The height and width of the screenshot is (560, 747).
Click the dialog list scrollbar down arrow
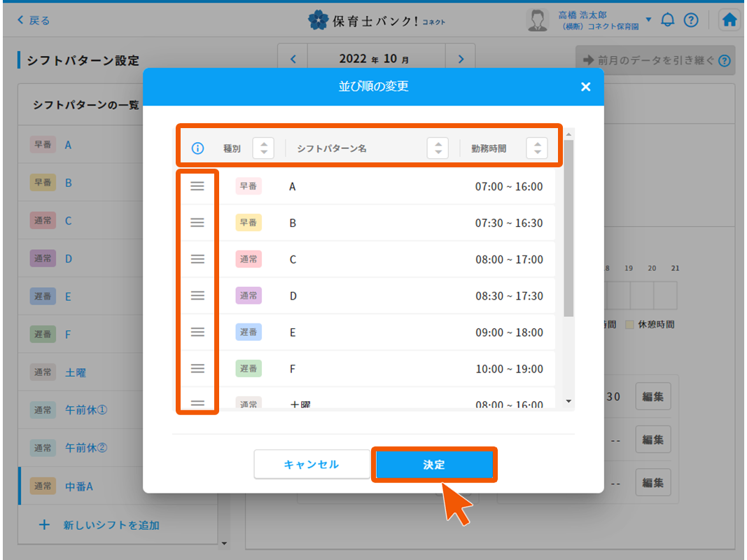pyautogui.click(x=568, y=402)
